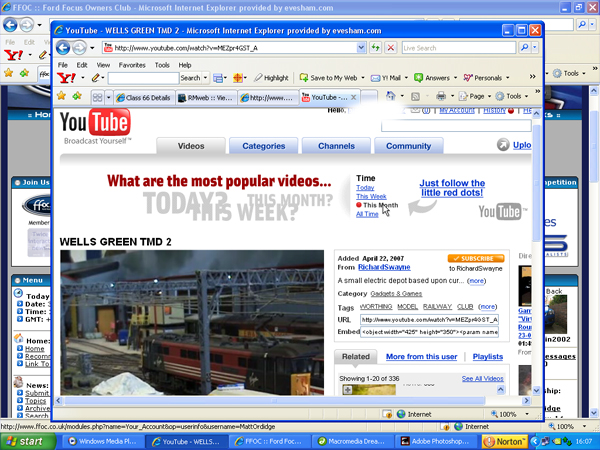
Task: Open Y! Mail from the Yahoo toolbar
Action: click(x=386, y=78)
